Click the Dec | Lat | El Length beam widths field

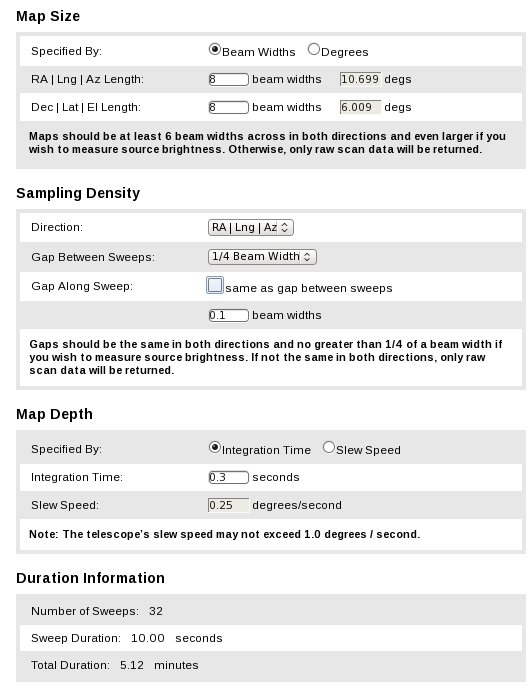point(228,107)
